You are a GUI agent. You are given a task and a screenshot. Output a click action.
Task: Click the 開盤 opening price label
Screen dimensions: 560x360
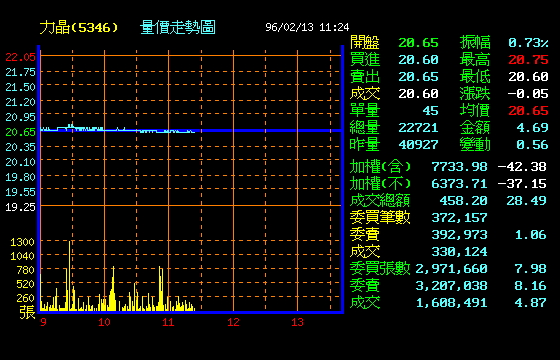365,42
